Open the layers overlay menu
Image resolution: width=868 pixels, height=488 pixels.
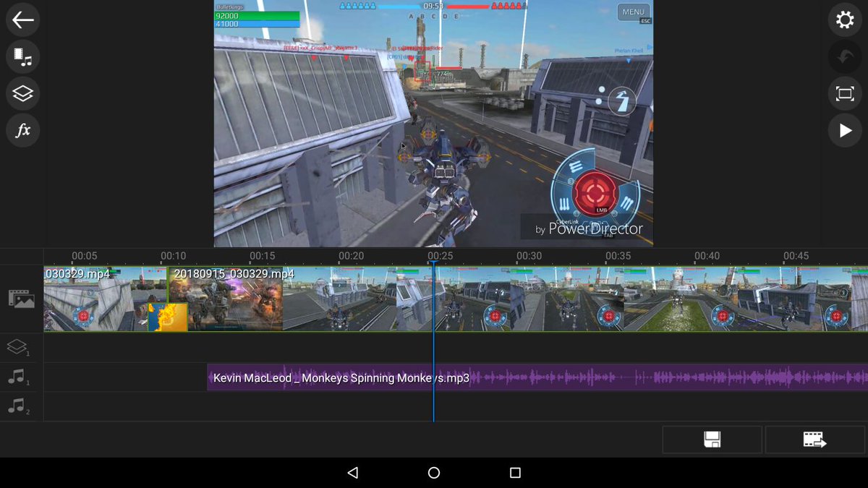[22, 94]
